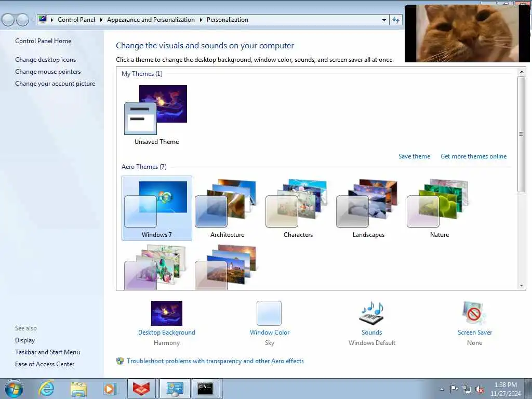The width and height of the screenshot is (532, 399).
Task: Open Troubleshoot problems with transparency link
Action: (x=215, y=361)
